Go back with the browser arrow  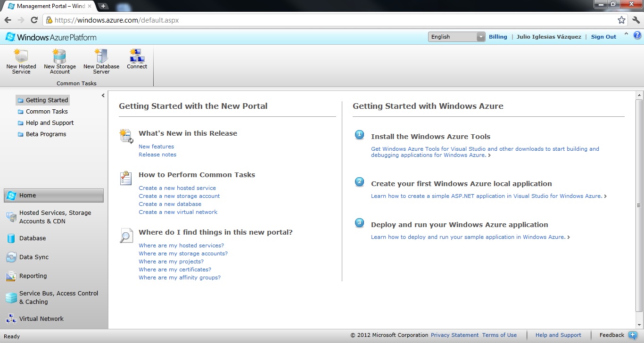pyautogui.click(x=8, y=20)
